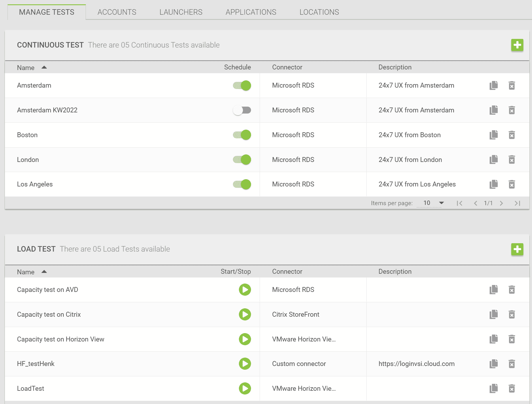Delete the HF_testHenk load test

coord(512,364)
